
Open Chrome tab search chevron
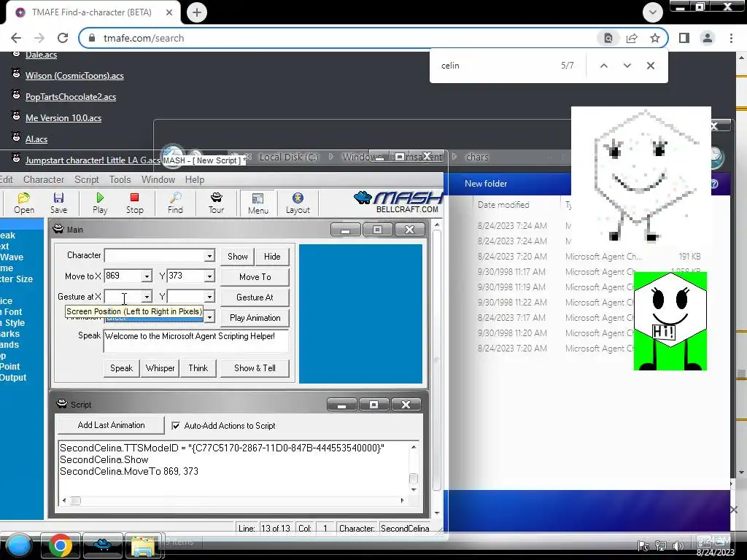tap(653, 12)
